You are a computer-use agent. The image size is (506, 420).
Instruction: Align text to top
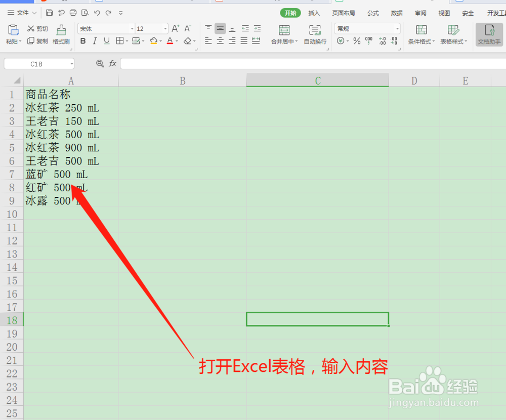pyautogui.click(x=208, y=28)
